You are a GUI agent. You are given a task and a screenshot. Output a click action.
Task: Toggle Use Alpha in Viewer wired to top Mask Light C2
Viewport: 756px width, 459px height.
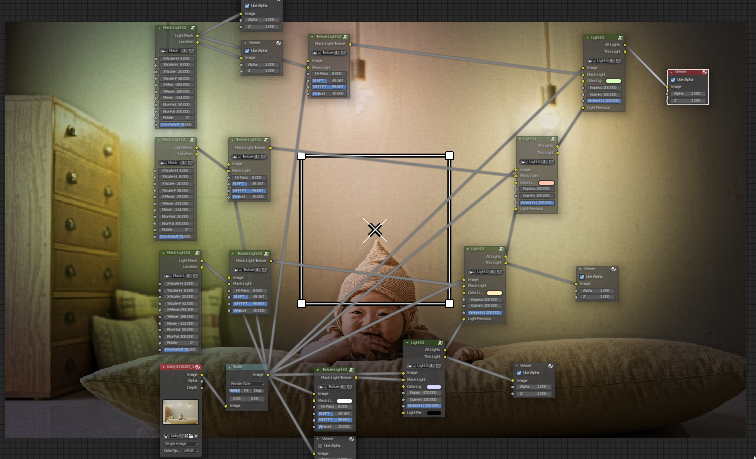247,51
